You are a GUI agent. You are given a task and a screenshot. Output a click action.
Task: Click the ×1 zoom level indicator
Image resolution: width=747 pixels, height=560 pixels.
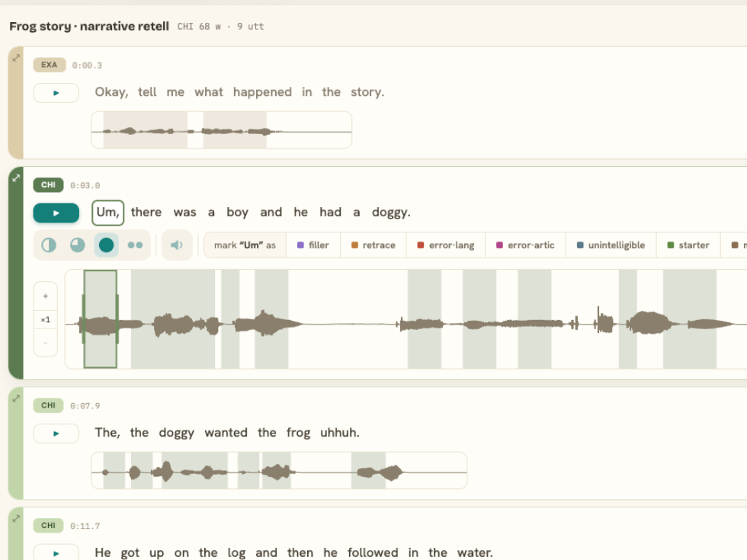pyautogui.click(x=45, y=319)
